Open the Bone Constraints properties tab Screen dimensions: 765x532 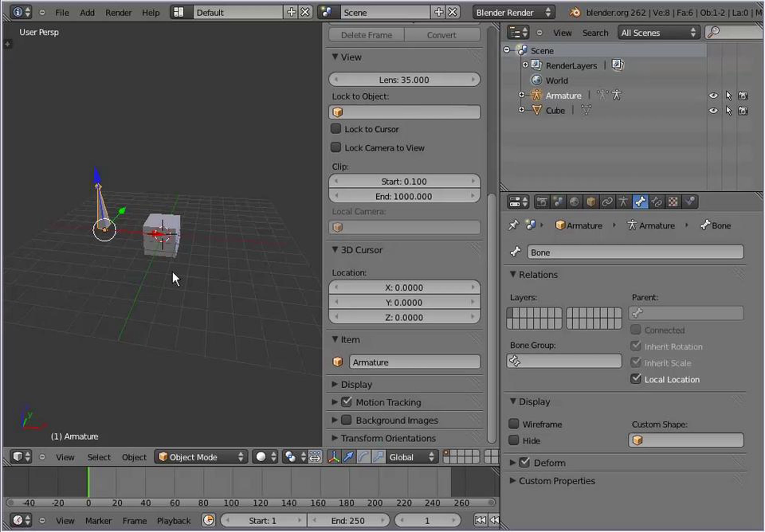coord(656,202)
